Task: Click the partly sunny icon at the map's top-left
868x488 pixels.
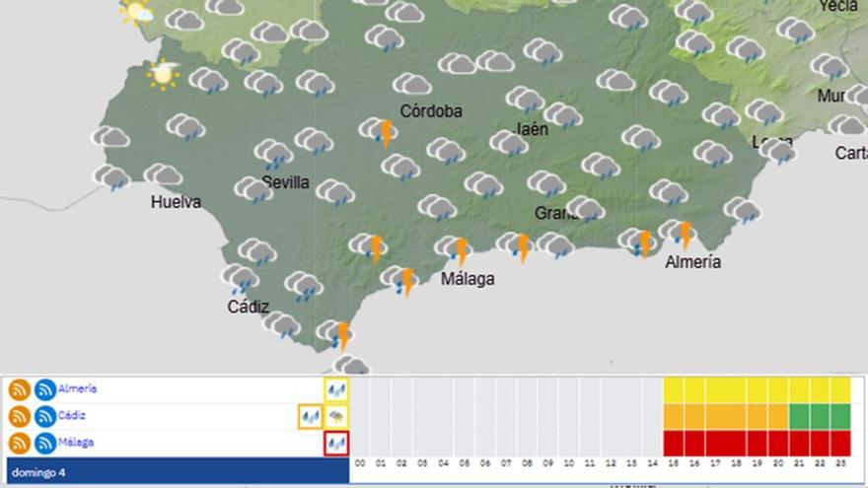Action: click(x=136, y=11)
